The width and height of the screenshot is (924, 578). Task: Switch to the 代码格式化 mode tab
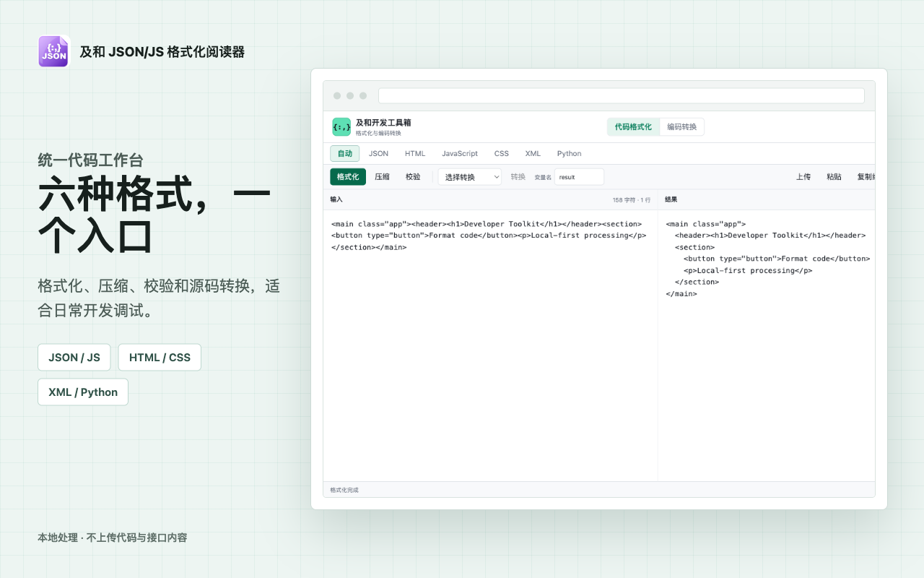[633, 127]
